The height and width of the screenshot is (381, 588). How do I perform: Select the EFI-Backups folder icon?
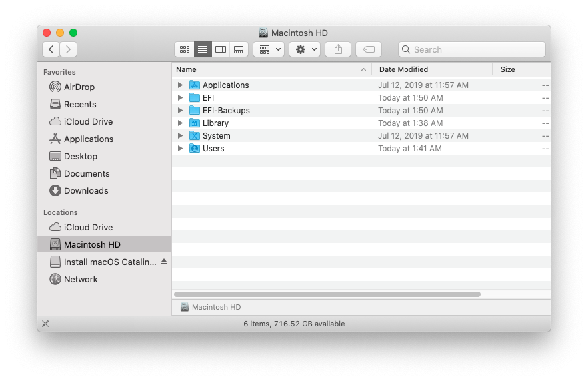[x=194, y=110]
